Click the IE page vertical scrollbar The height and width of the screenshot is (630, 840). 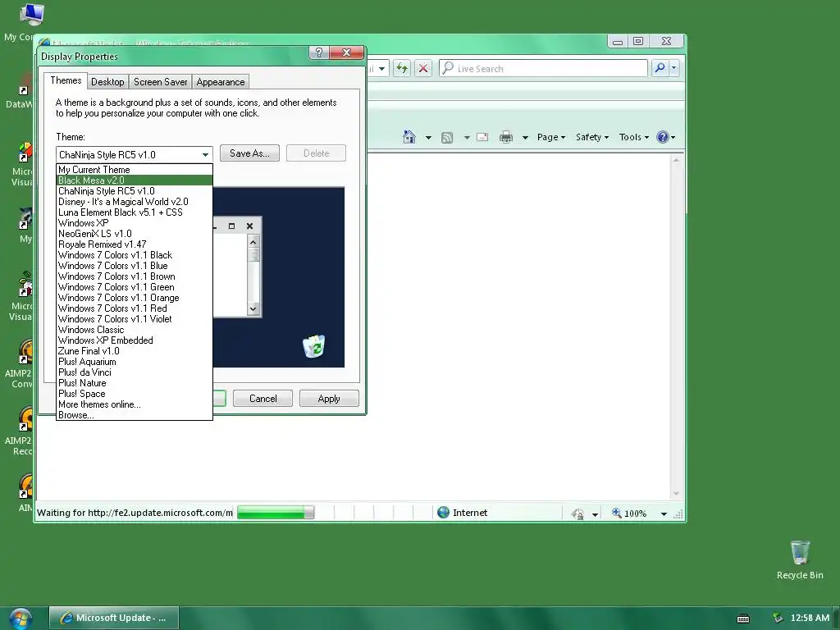point(676,326)
